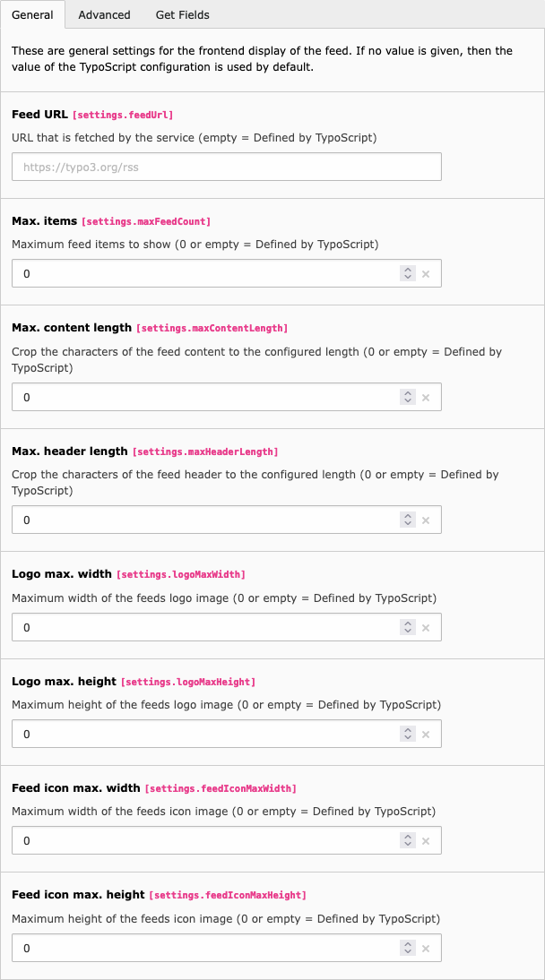
Task: Clear the Max. items field value
Action: point(426,274)
